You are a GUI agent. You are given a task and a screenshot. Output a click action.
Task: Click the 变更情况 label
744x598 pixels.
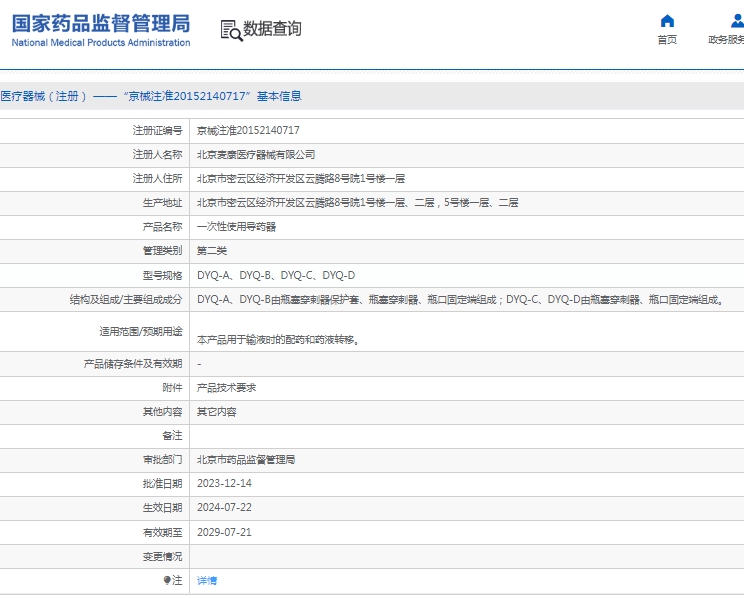pos(162,556)
